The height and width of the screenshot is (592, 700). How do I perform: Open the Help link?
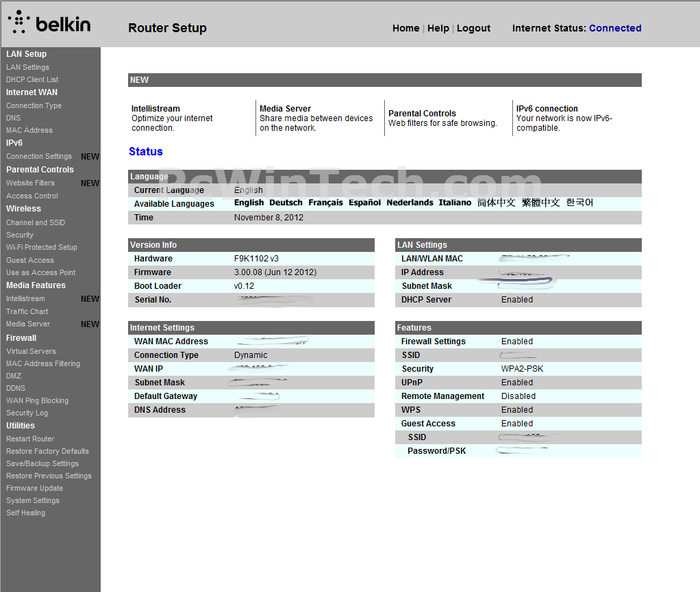click(x=438, y=28)
